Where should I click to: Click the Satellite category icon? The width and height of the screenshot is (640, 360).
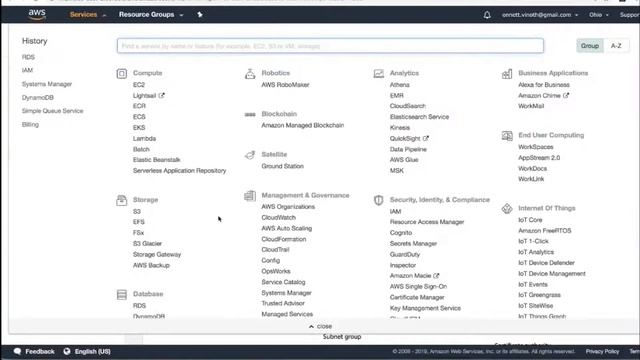tap(250, 155)
